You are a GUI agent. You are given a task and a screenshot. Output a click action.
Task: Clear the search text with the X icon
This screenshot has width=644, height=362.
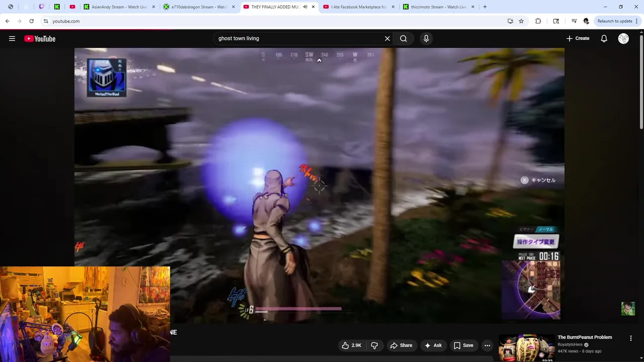pyautogui.click(x=387, y=39)
